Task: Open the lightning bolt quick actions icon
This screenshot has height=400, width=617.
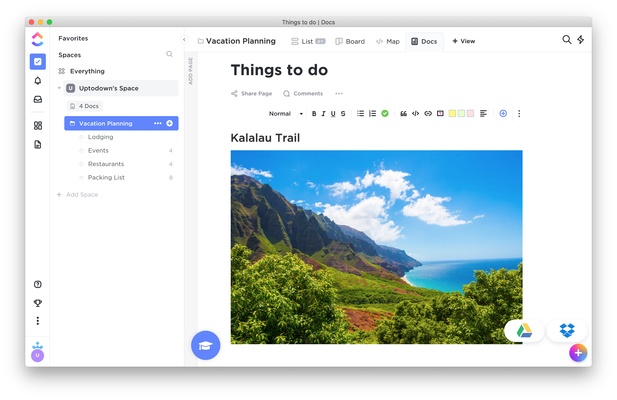Action: pos(581,39)
